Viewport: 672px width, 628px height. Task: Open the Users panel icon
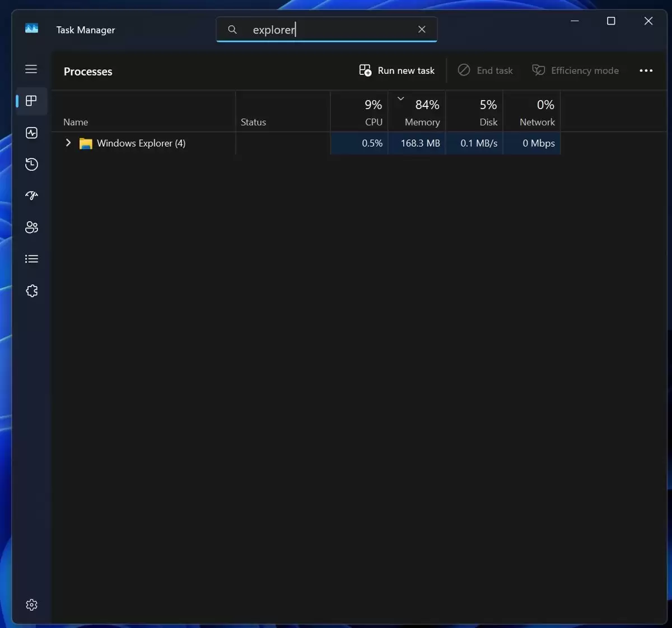[31, 227]
